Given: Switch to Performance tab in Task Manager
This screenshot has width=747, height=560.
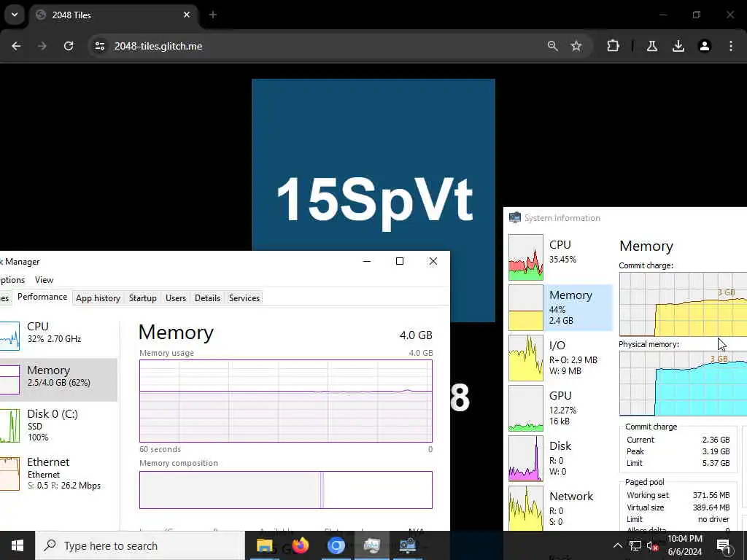Looking at the screenshot, I should click(42, 297).
